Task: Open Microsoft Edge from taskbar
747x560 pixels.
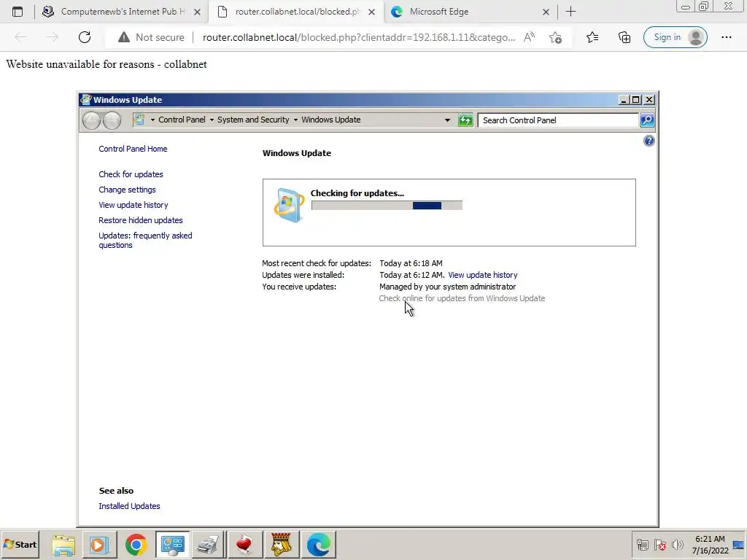Action: (318, 545)
